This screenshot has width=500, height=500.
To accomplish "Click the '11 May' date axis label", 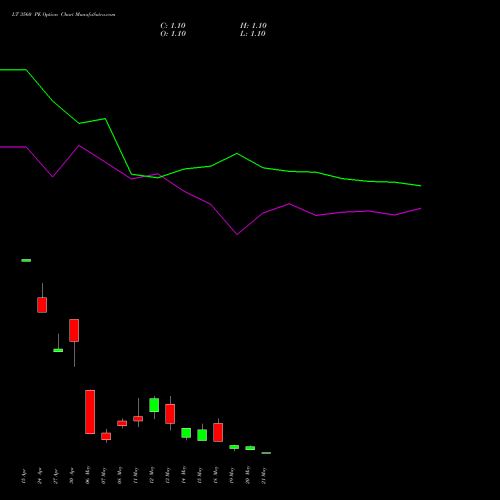I will pos(136,475).
